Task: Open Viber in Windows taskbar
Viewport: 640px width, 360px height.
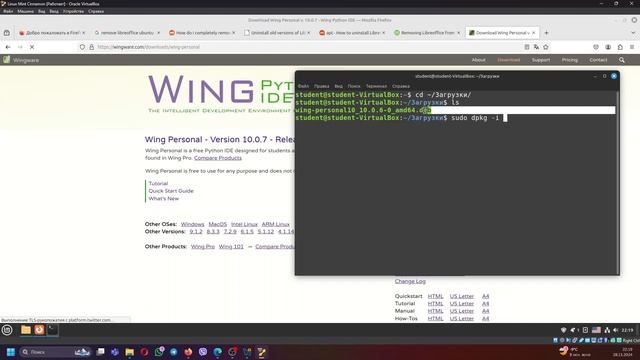Action: (x=203, y=352)
